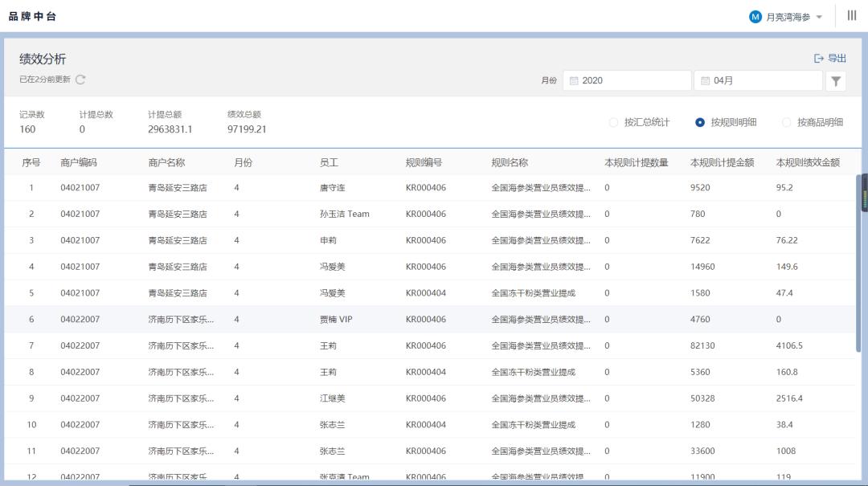Click the 员工 column header

pos(329,162)
